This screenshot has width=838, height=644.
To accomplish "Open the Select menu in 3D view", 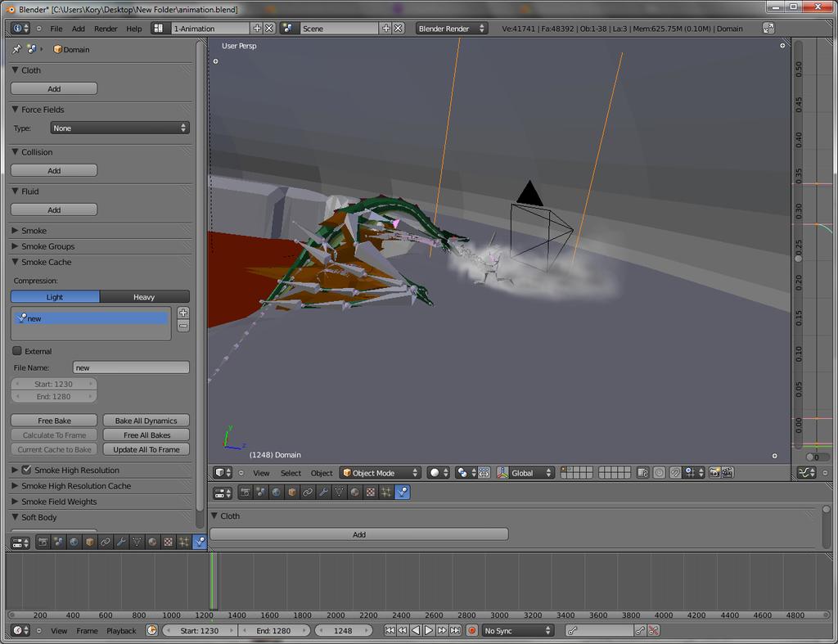I will [x=291, y=473].
